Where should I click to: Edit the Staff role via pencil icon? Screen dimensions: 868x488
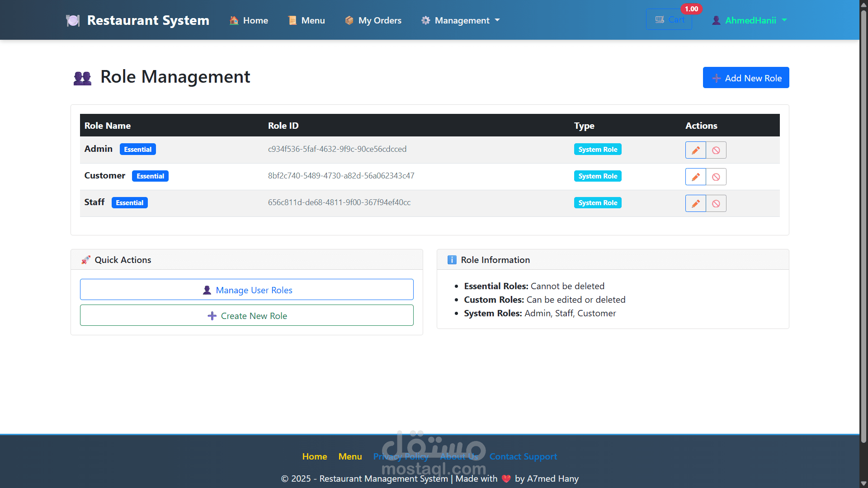coord(695,203)
